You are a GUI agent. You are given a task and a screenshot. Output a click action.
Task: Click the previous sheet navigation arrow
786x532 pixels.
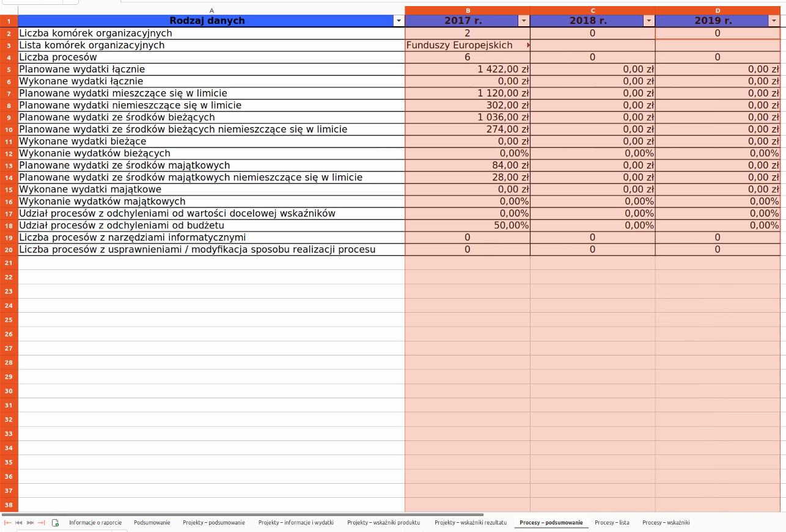19,523
